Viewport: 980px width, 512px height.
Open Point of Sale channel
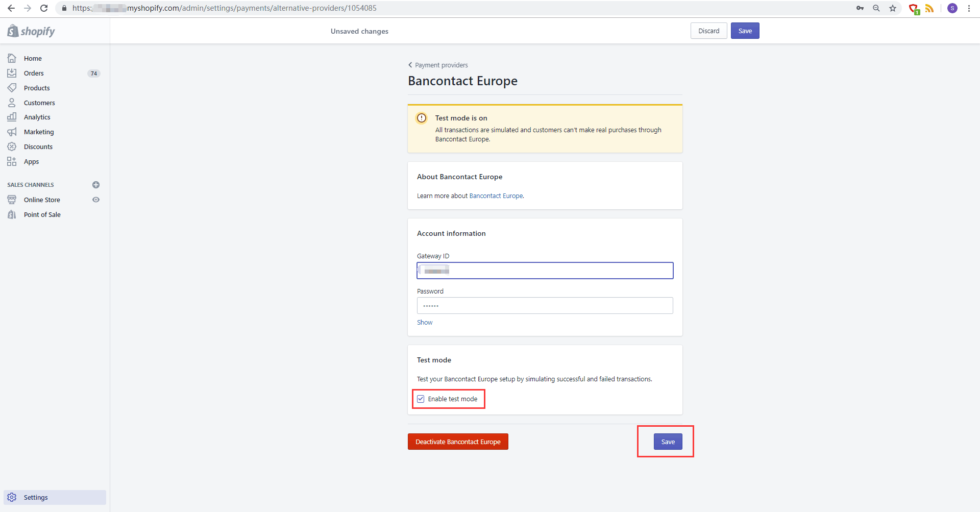point(42,214)
